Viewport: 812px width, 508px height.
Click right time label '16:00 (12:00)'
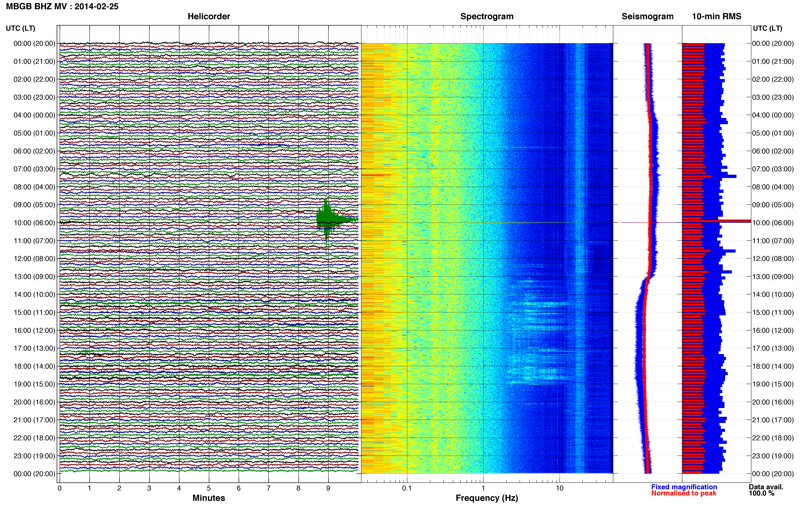(773, 330)
